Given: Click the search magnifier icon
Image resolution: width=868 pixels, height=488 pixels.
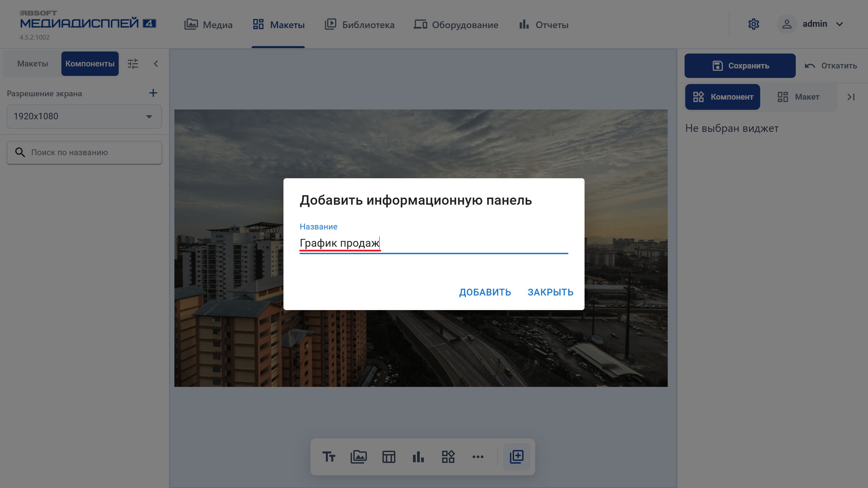Looking at the screenshot, I should tap(20, 152).
